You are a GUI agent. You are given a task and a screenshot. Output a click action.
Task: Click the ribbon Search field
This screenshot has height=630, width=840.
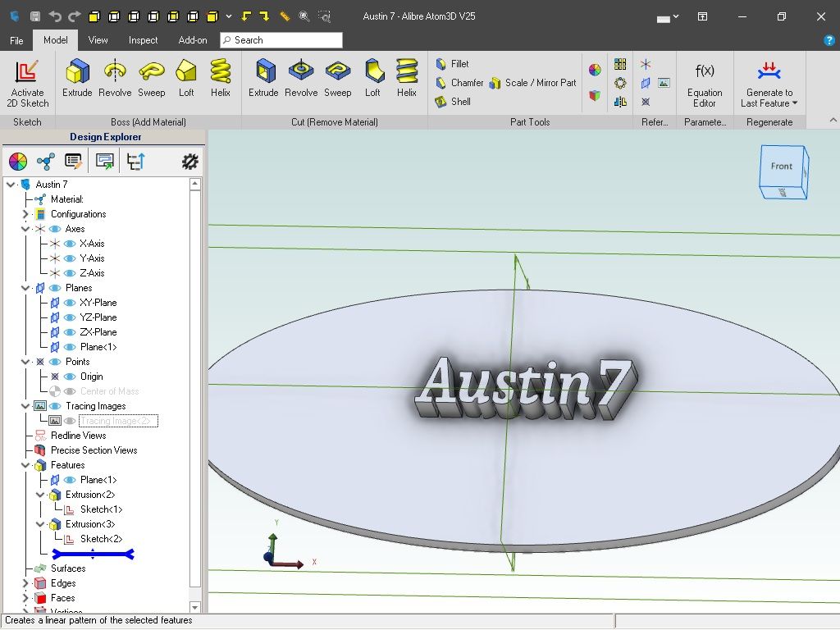tap(281, 40)
